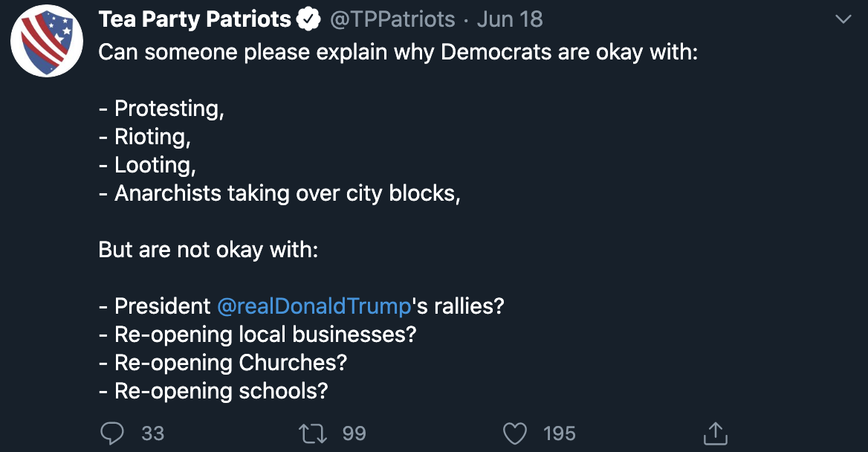868x452 pixels.
Task: Click the verified badge next to Tea Party Patriots
Action: pos(308,19)
